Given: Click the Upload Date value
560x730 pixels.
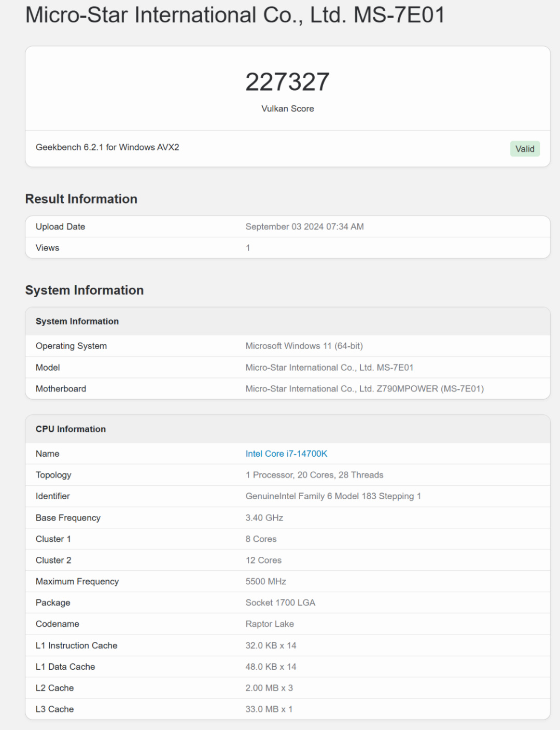Looking at the screenshot, I should coord(304,227).
